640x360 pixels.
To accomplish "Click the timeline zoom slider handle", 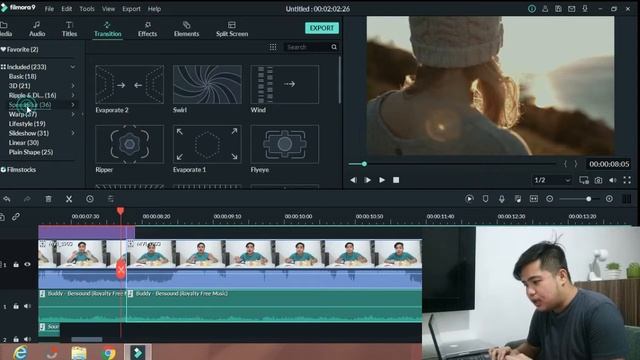I will [589, 199].
